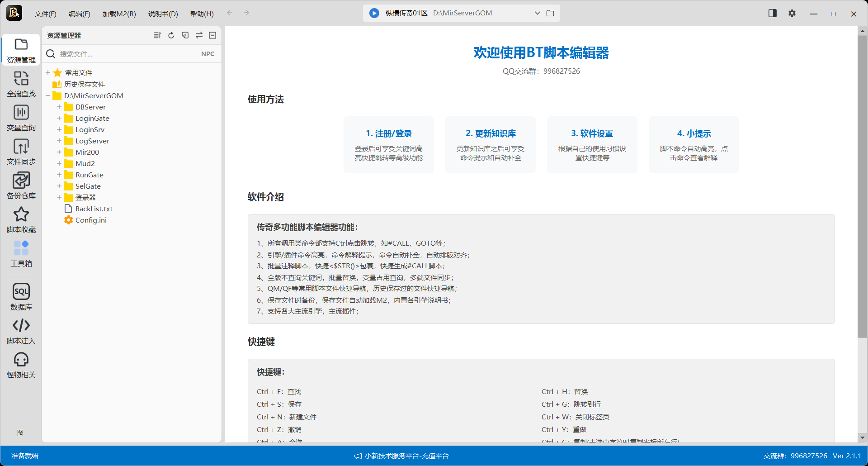Click the 3. 软件设置 card

click(592, 145)
